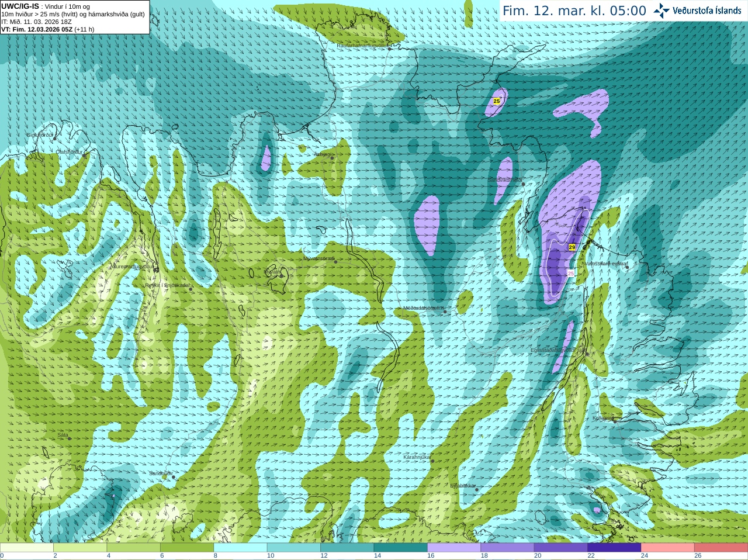
Task: Click the '10m hviður > 25 m/s' description line
Action: 73,14
